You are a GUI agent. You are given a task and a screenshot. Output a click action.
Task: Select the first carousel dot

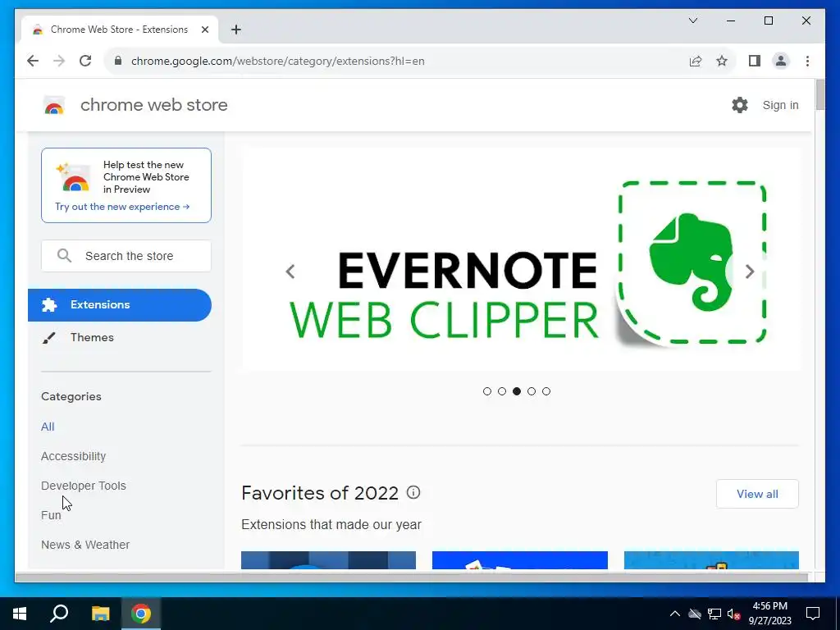[x=487, y=391]
